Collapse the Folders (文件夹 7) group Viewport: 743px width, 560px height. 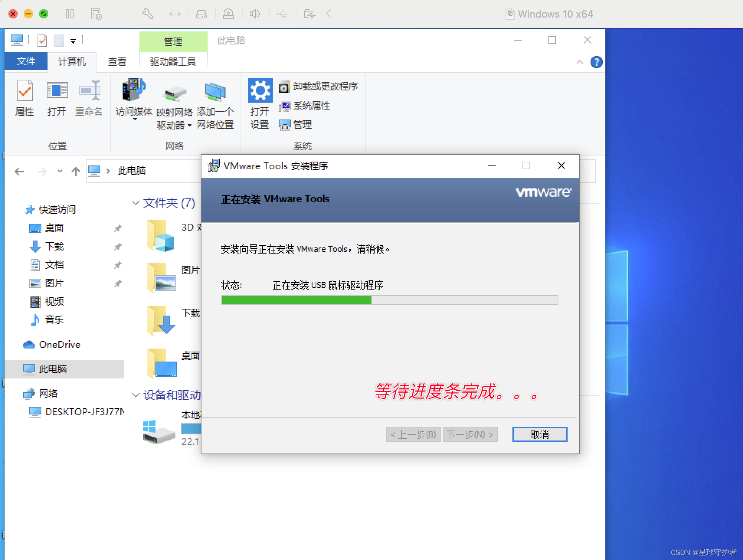[x=136, y=203]
